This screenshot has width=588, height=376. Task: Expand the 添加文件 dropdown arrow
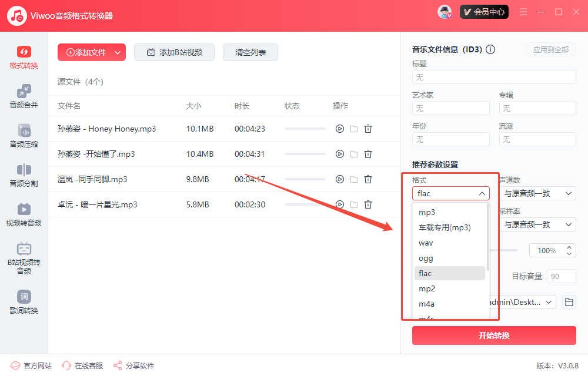point(118,52)
